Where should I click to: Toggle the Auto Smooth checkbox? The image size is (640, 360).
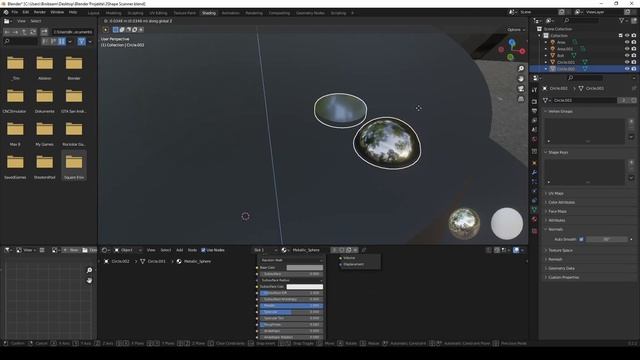581,240
